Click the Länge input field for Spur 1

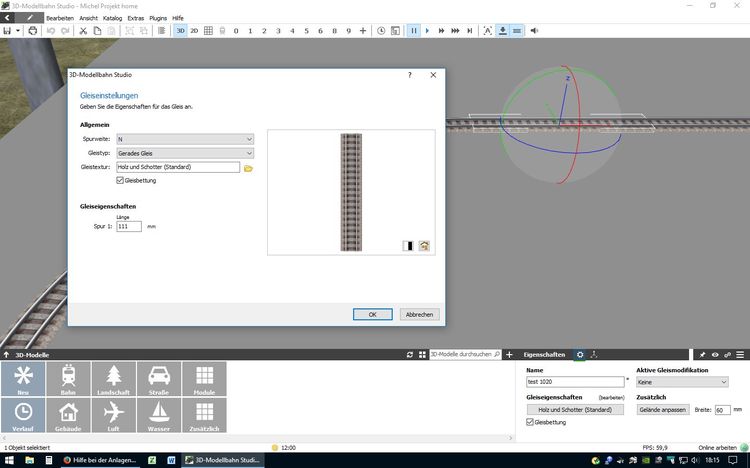[129, 227]
